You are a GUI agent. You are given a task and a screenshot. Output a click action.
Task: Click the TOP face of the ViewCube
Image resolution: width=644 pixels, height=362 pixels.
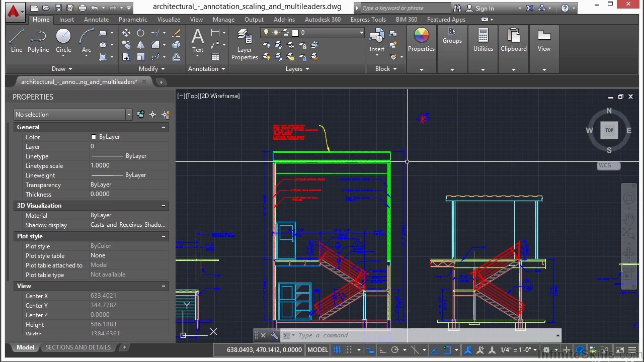[609, 130]
